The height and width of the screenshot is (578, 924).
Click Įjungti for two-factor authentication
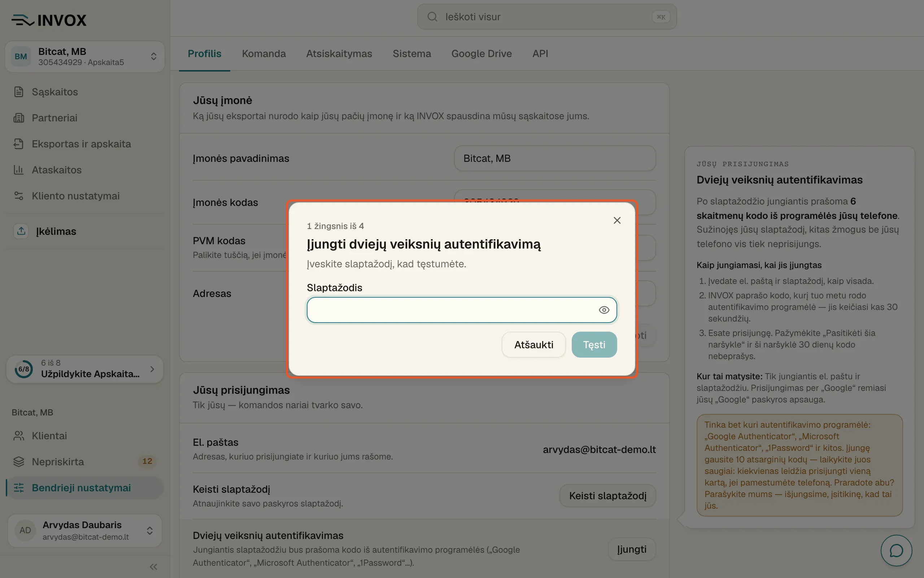pos(632,549)
